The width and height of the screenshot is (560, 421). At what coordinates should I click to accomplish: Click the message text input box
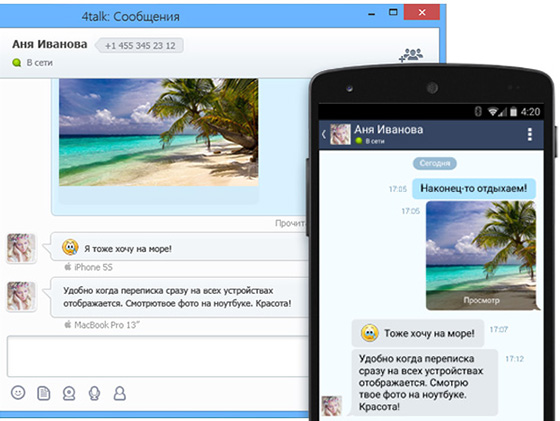tap(157, 356)
